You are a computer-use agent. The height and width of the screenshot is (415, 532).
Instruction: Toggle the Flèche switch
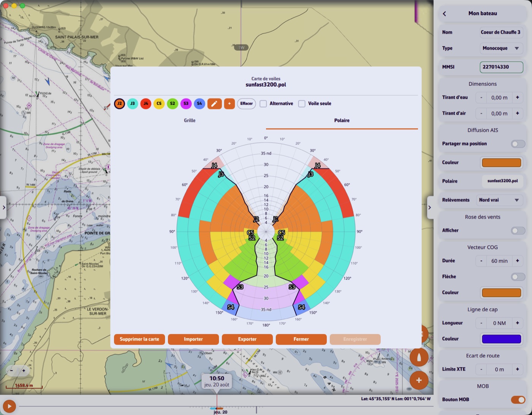point(518,277)
